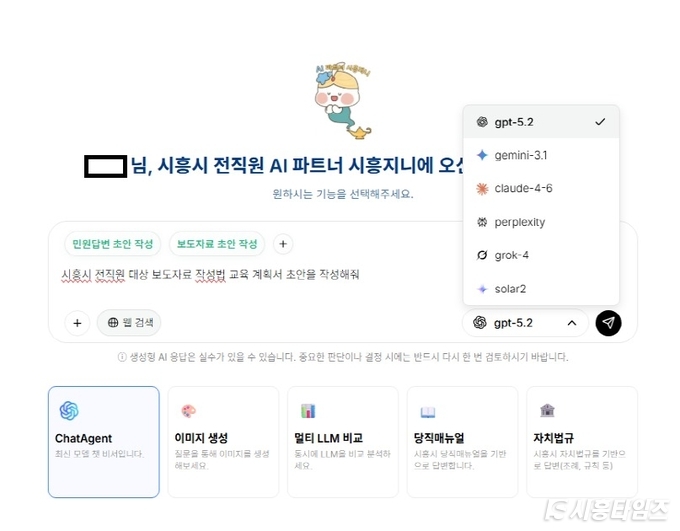Viewport: 680px width, 531px height.
Task: Collapse the gpt-5.2 model selector chevron
Action: point(572,323)
